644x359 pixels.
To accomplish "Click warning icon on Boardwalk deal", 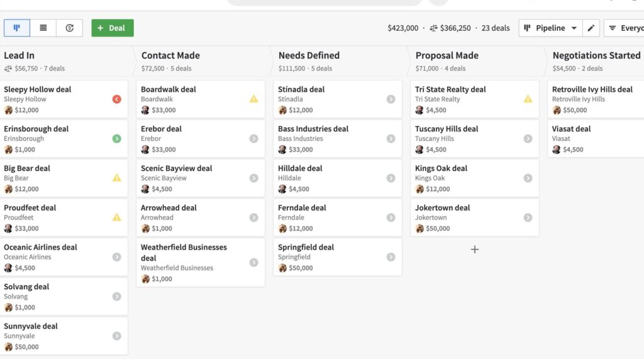I will [x=254, y=99].
